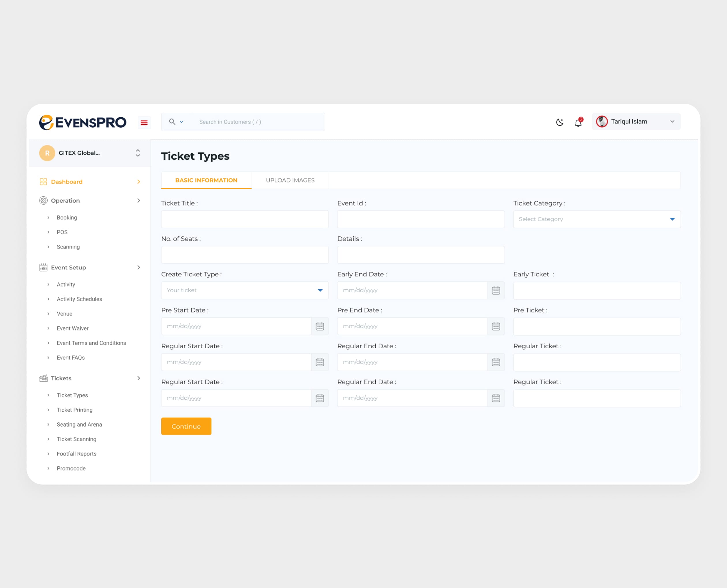
Task: Open the Ticket Category dropdown
Action: pos(597,219)
